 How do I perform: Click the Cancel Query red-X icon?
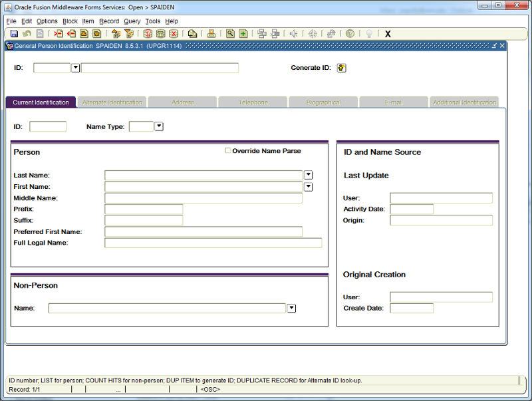point(174,34)
